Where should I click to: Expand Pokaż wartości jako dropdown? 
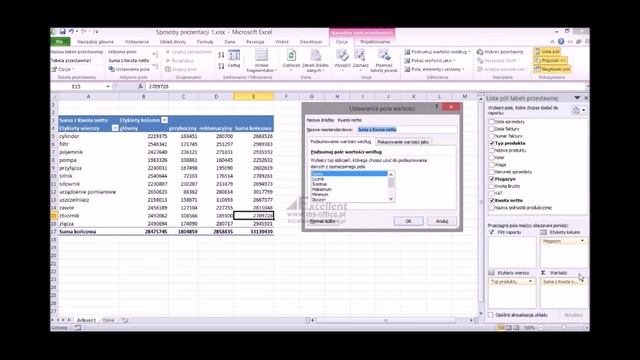pos(430,60)
